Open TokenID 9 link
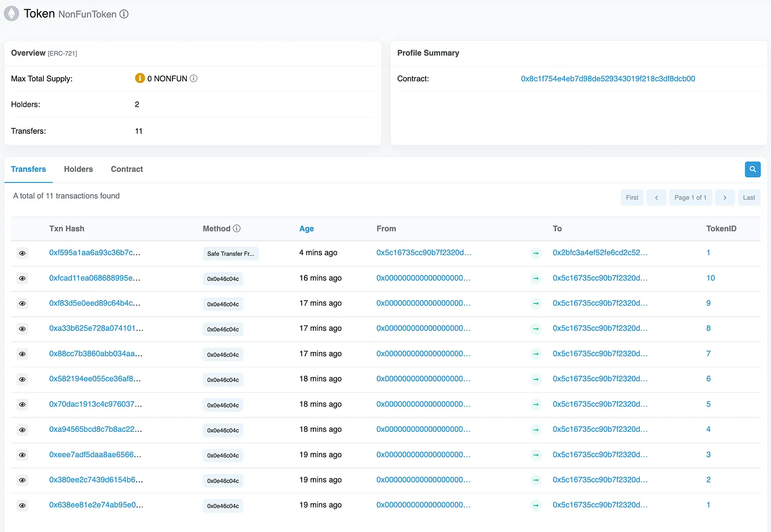Viewport: 771px width, 532px height. tap(709, 303)
